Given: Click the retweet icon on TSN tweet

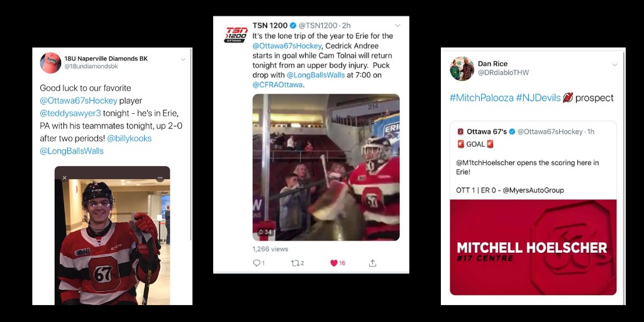Looking at the screenshot, I should pyautogui.click(x=295, y=263).
